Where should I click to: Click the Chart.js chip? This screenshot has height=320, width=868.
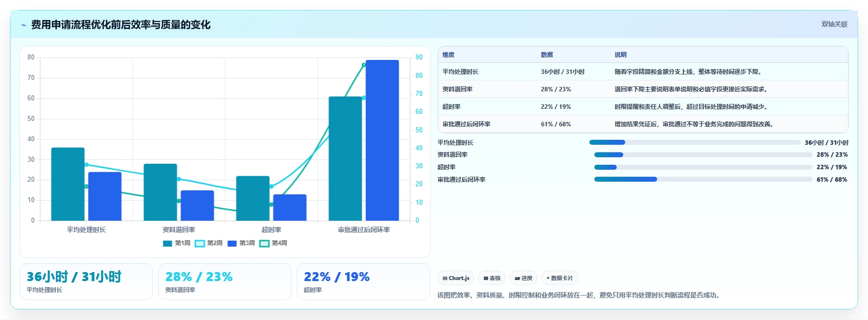[456, 278]
